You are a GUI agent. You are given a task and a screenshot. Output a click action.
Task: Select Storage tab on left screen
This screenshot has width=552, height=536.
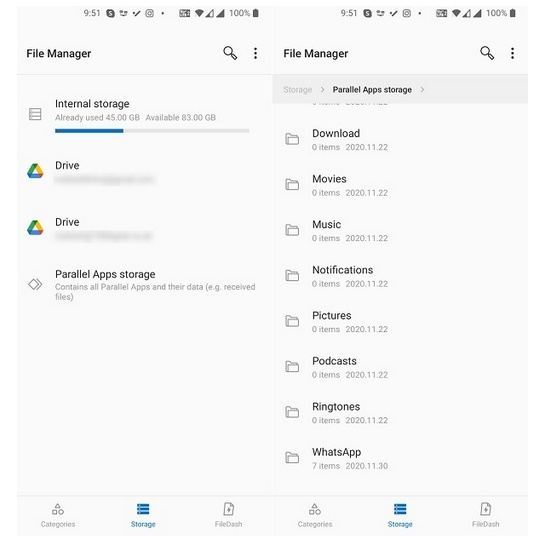click(x=143, y=516)
